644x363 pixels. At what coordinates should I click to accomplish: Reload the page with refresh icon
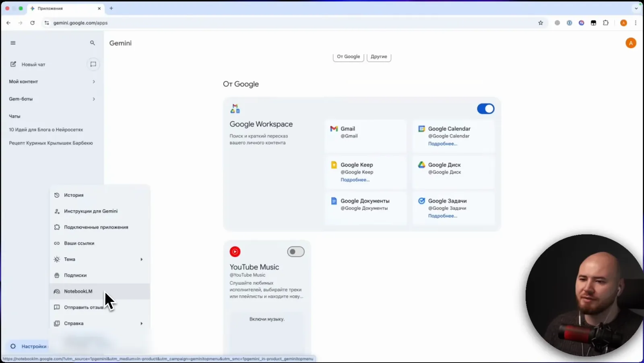click(32, 23)
